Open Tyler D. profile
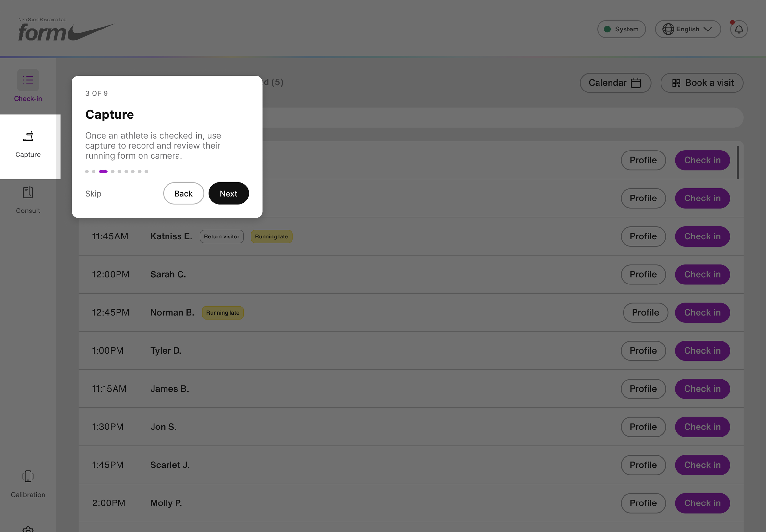This screenshot has height=532, width=766. tap(643, 351)
